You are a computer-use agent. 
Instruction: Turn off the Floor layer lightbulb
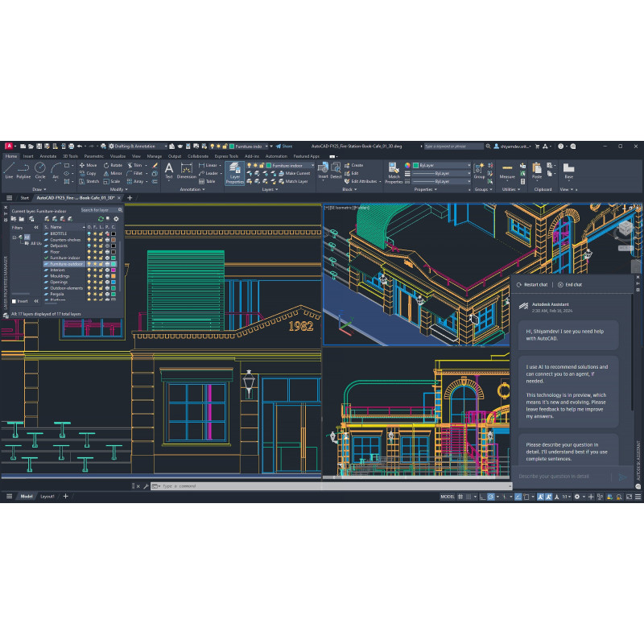tap(90, 252)
